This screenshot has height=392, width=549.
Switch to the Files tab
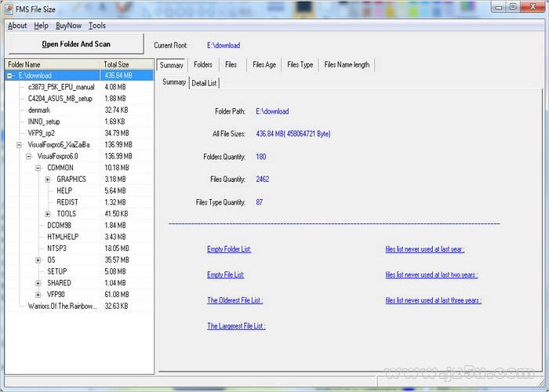coord(231,65)
